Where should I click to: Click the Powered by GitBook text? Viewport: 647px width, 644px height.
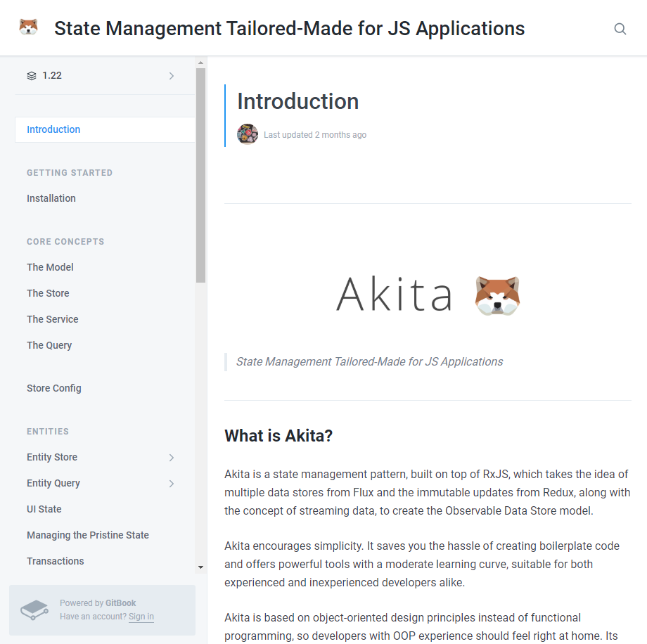pyautogui.click(x=98, y=603)
